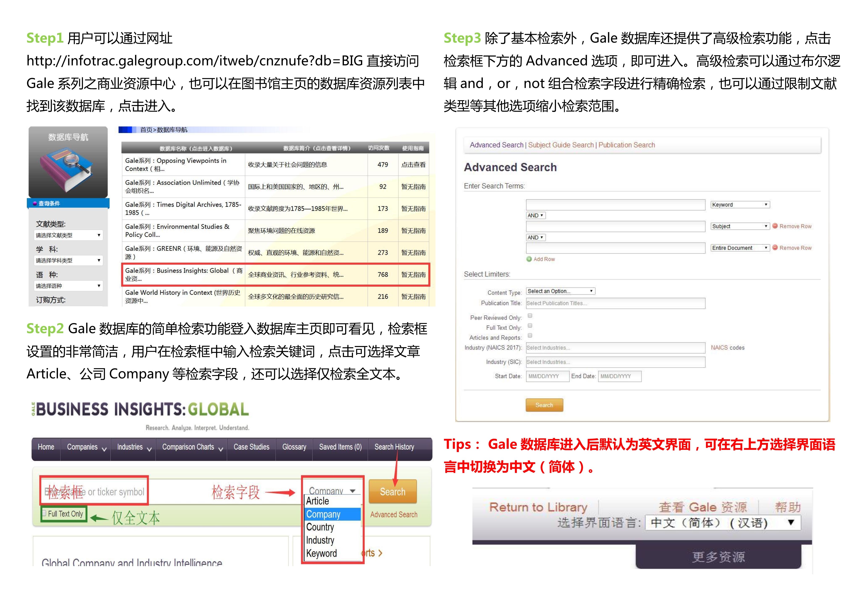Viewport: 868px width, 614px height.
Task: Click the Industry (NAICS 2017) input field
Action: pyautogui.click(x=615, y=348)
